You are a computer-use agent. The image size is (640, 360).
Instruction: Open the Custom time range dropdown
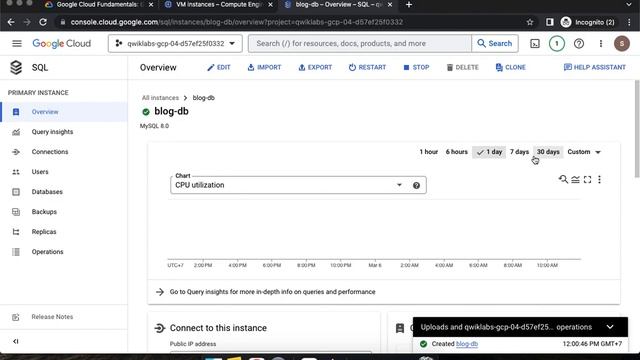(584, 152)
